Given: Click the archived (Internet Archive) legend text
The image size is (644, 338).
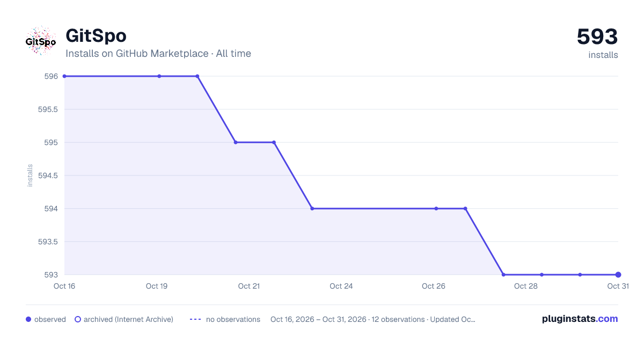Looking at the screenshot, I should coord(128,319).
